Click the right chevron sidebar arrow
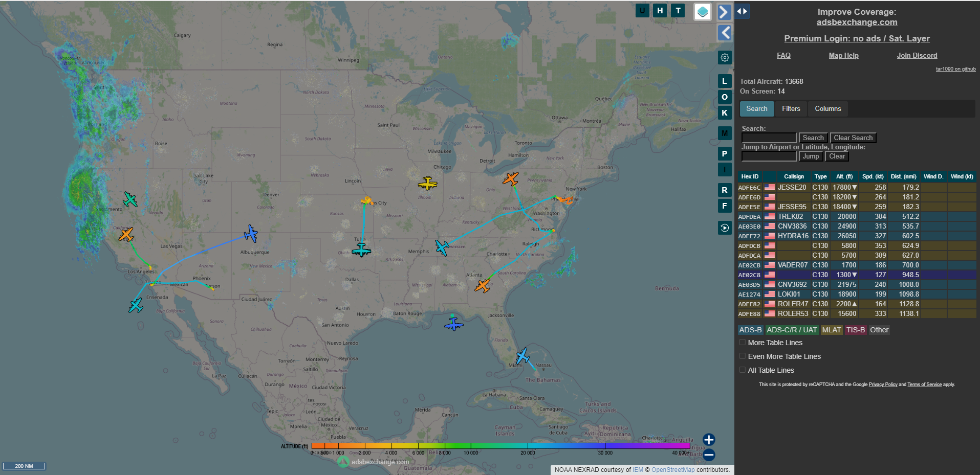980x475 pixels. tap(724, 12)
